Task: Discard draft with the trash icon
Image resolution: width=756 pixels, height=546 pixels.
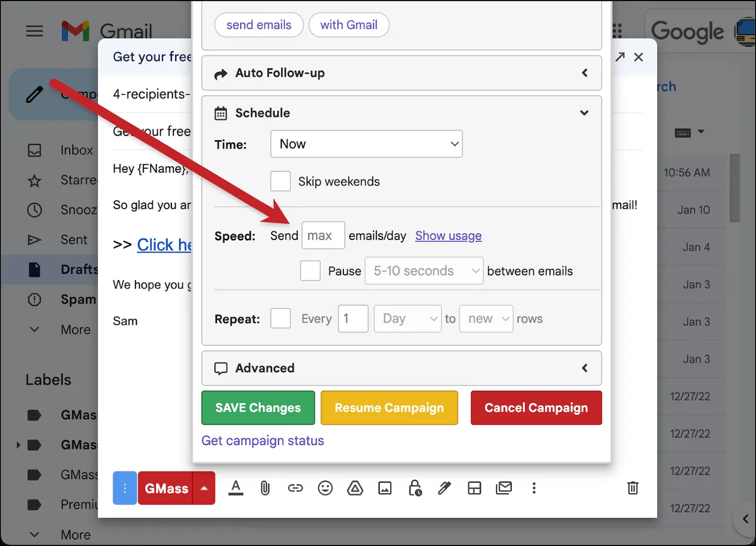Action: tap(633, 488)
